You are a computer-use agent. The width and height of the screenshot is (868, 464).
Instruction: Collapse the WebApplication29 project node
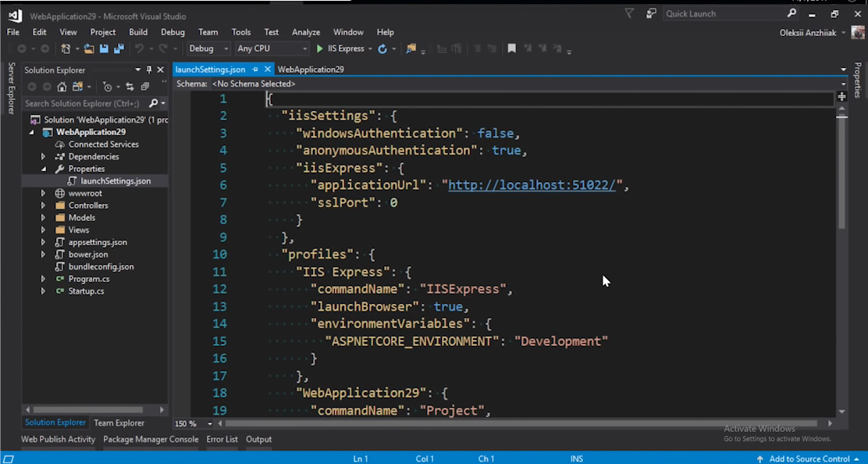pos(31,132)
